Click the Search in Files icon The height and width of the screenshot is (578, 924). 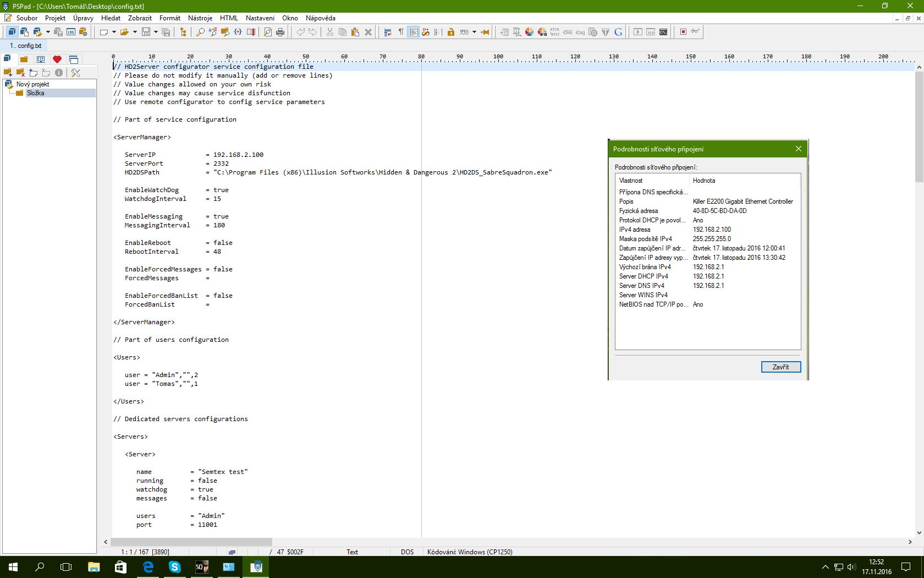click(225, 32)
